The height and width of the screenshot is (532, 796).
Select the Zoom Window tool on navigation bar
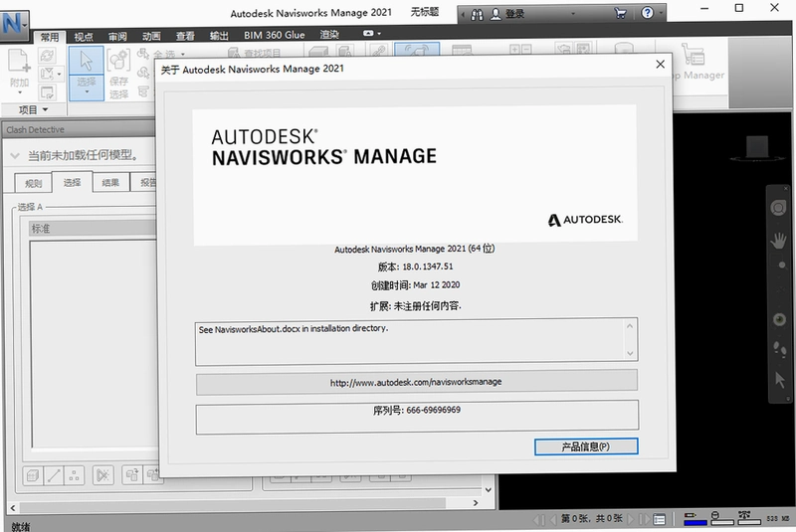(x=781, y=266)
